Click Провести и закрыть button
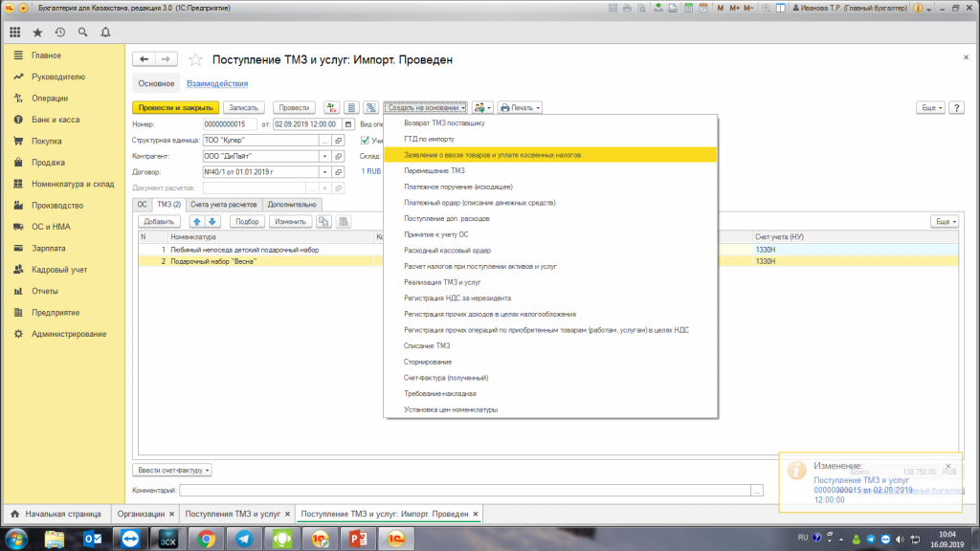The image size is (980, 551). (x=176, y=107)
